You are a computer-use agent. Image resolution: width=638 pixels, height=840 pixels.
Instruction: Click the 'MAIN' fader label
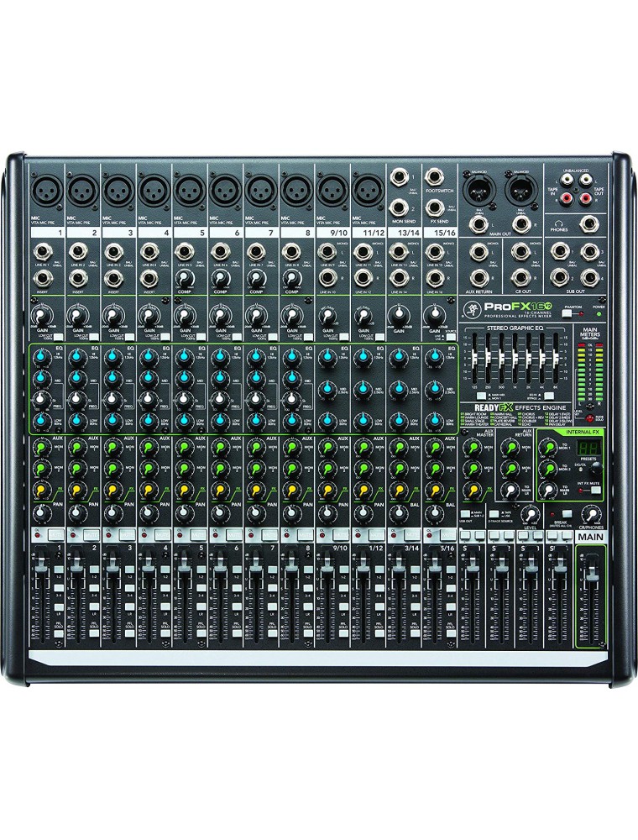point(590,537)
